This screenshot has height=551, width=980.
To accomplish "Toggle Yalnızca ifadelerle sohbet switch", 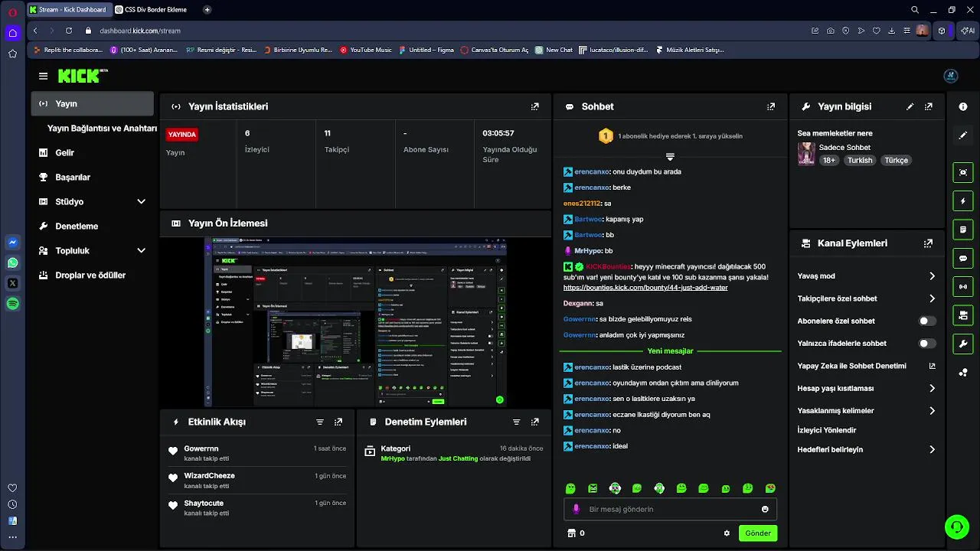I will pos(927,344).
